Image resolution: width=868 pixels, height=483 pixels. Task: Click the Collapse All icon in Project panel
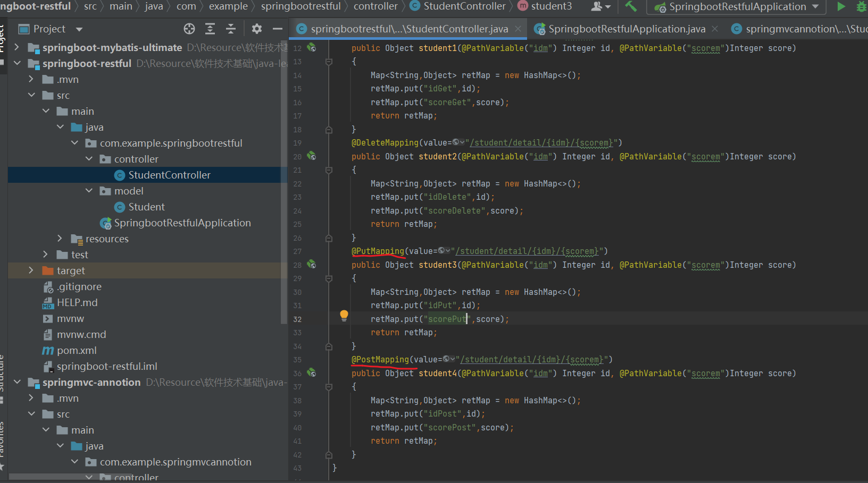[231, 29]
